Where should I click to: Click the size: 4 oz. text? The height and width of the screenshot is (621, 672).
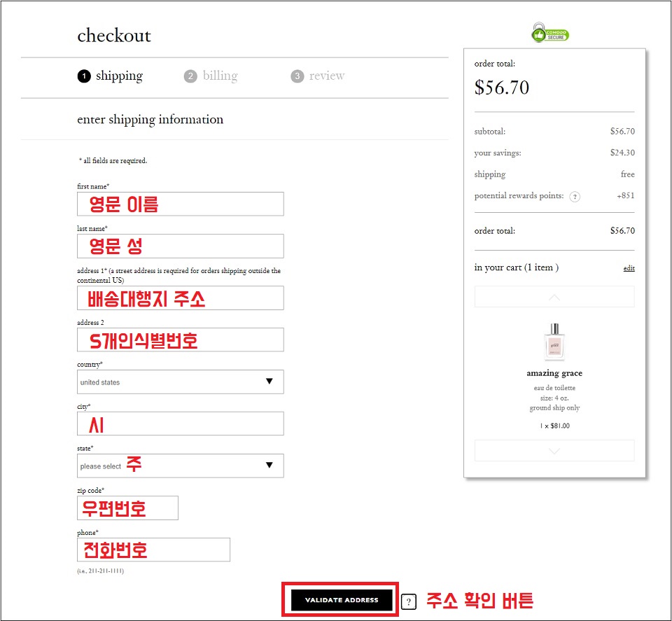[x=554, y=398]
